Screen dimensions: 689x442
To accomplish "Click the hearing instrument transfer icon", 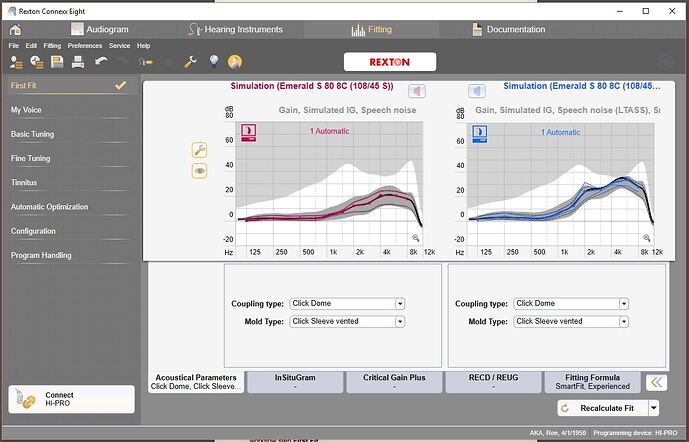I will coord(145,62).
